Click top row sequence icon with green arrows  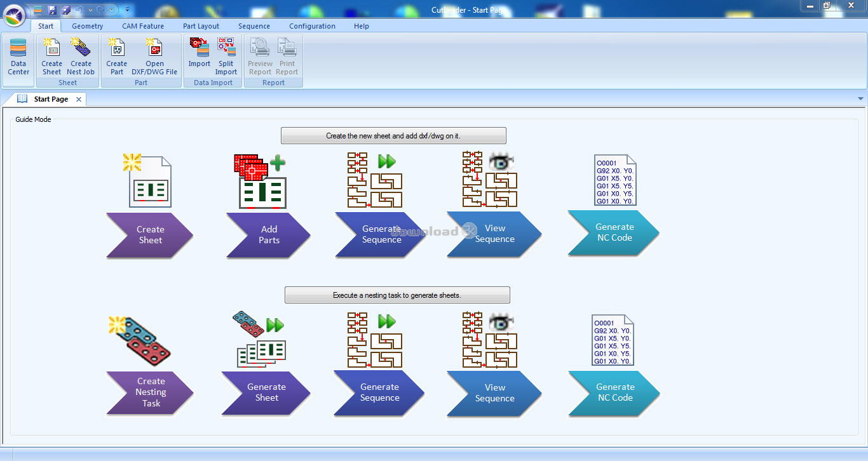pyautogui.click(x=375, y=180)
